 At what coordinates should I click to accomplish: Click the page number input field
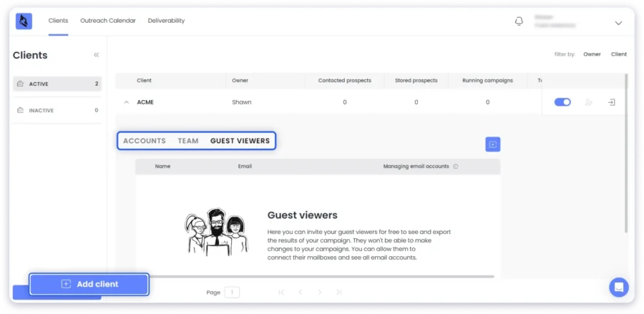232,293
